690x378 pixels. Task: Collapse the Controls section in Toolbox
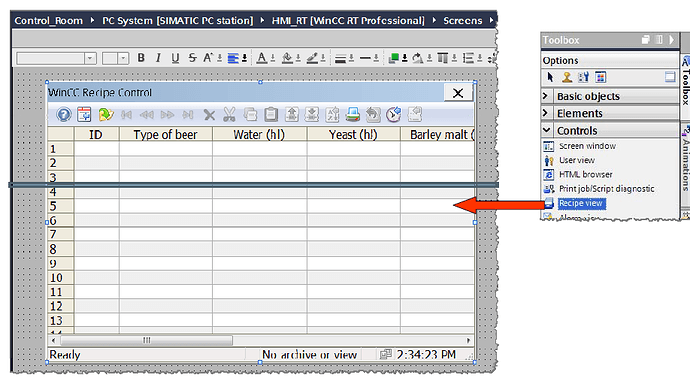tap(547, 130)
